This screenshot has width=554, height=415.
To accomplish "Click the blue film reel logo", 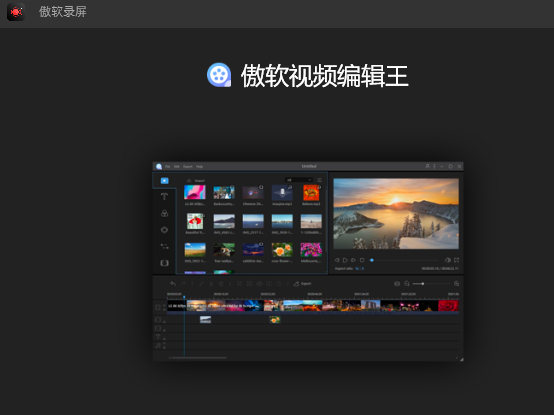I will click(219, 75).
